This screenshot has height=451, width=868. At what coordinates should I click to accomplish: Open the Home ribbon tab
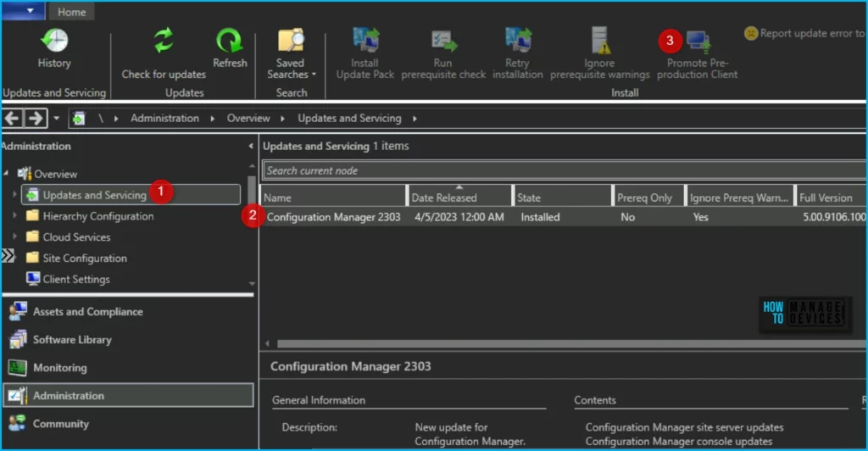click(72, 12)
